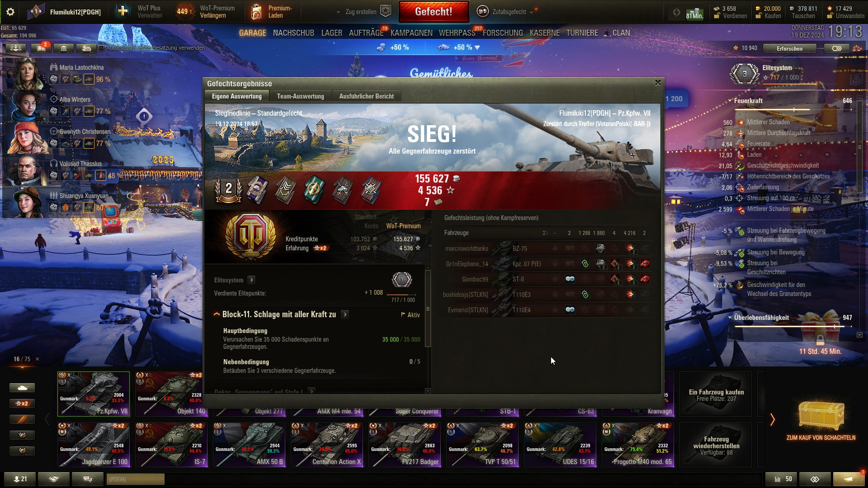Click the Elitesystem level badge icon

point(745,74)
